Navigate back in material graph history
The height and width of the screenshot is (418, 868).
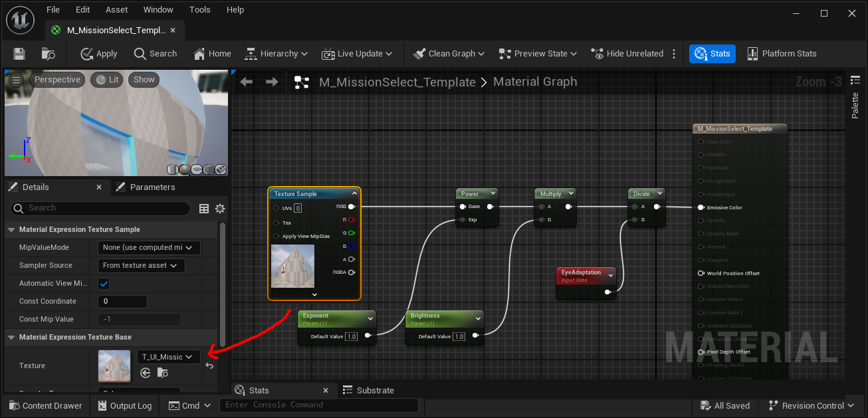pyautogui.click(x=247, y=82)
